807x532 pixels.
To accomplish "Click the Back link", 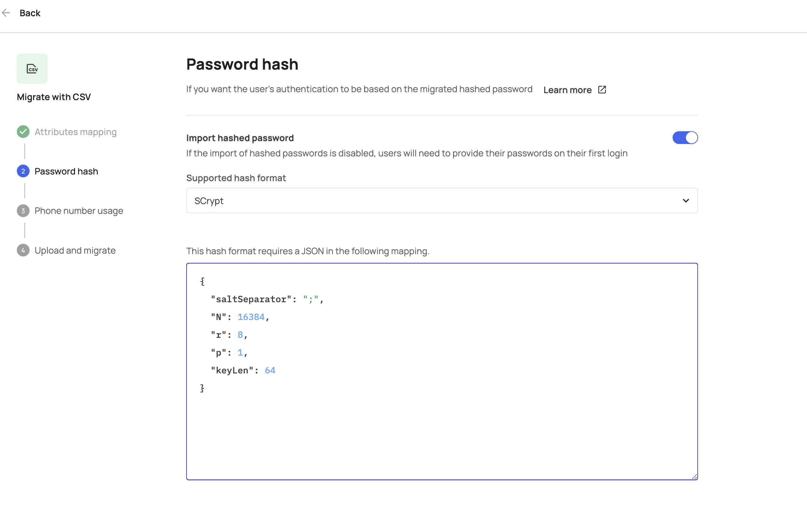I will tap(30, 13).
